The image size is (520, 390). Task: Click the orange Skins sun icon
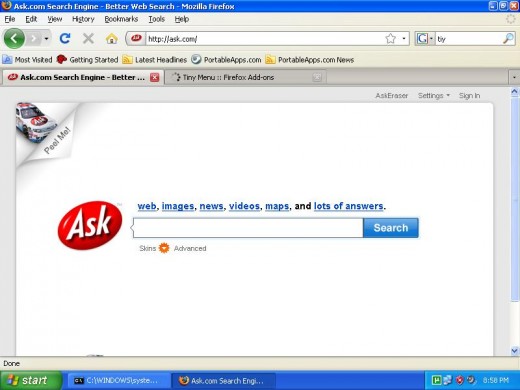pos(164,248)
